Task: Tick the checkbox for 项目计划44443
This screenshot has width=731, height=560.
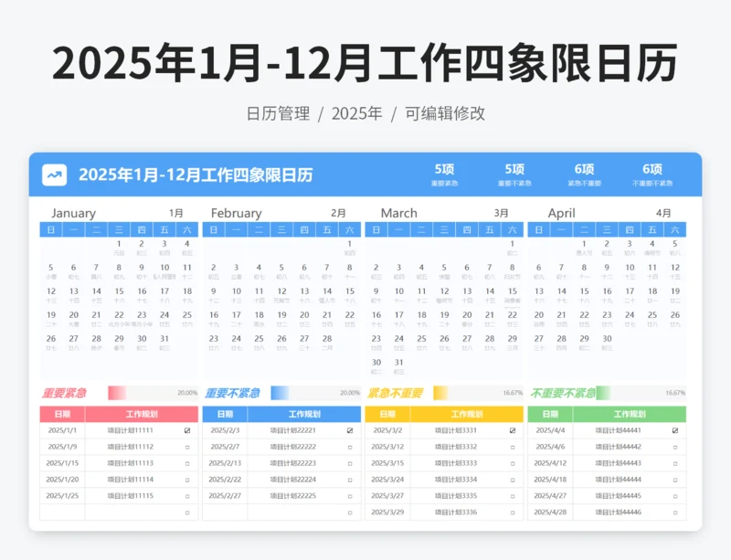Action: (675, 463)
